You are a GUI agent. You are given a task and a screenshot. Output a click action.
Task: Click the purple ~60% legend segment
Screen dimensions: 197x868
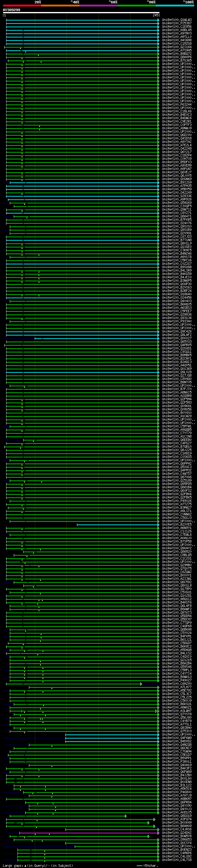99,6
